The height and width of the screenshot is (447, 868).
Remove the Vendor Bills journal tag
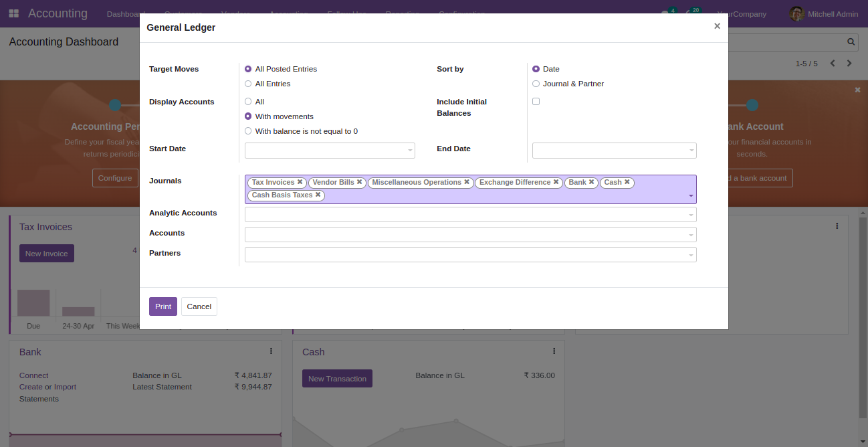pos(360,182)
